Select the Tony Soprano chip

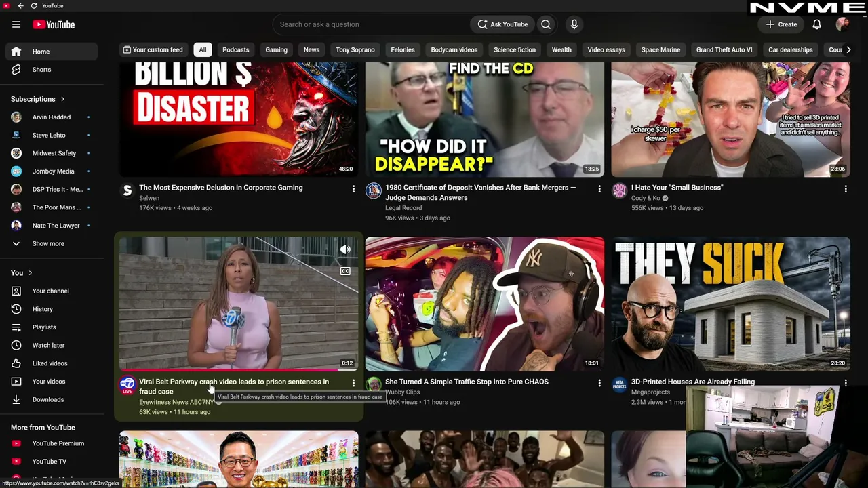tap(355, 49)
